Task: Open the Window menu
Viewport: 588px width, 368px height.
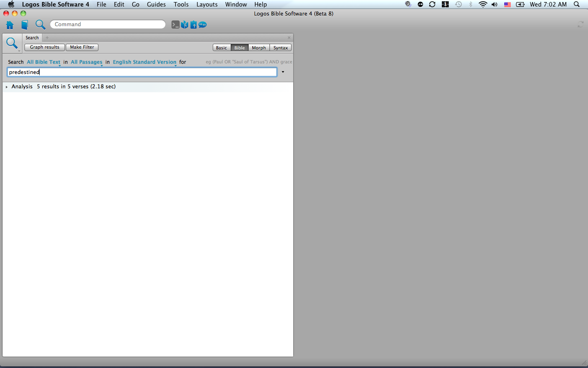Action: [x=236, y=4]
